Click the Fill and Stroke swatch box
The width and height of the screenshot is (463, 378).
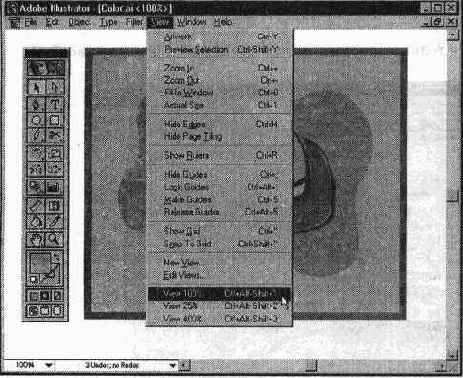point(45,268)
